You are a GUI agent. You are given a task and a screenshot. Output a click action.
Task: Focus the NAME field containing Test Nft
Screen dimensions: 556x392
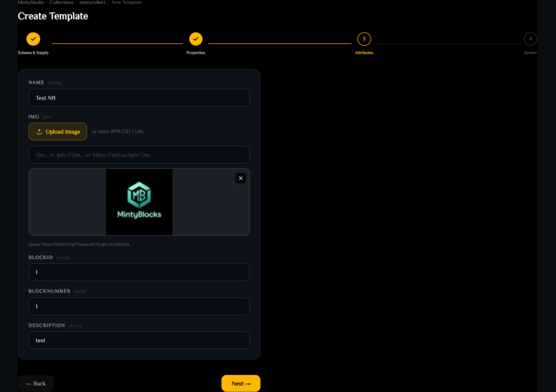(139, 98)
